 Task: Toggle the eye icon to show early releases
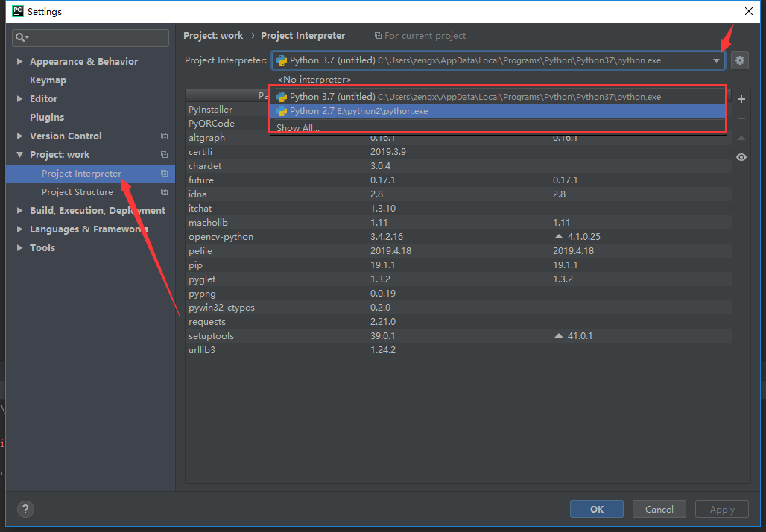tap(741, 157)
